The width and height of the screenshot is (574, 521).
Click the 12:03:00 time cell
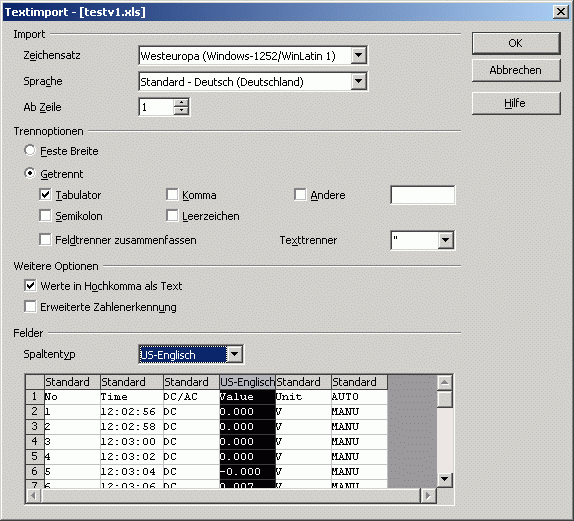(131, 442)
